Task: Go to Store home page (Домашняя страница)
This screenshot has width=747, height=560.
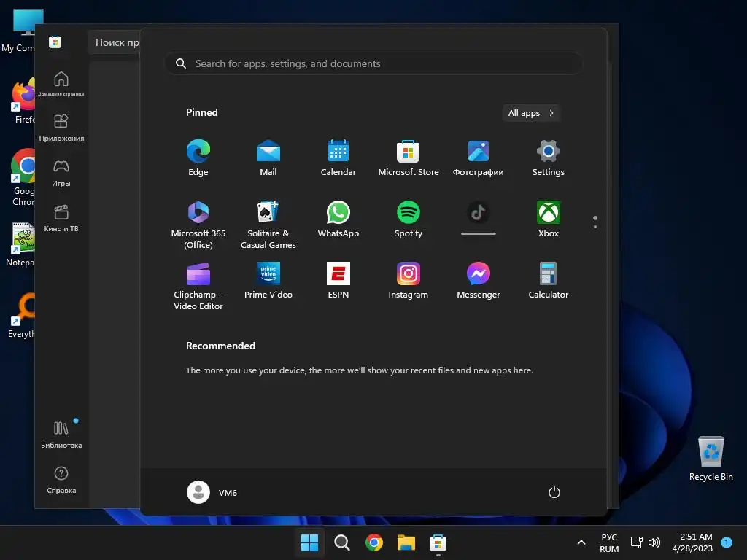Action: tap(61, 83)
